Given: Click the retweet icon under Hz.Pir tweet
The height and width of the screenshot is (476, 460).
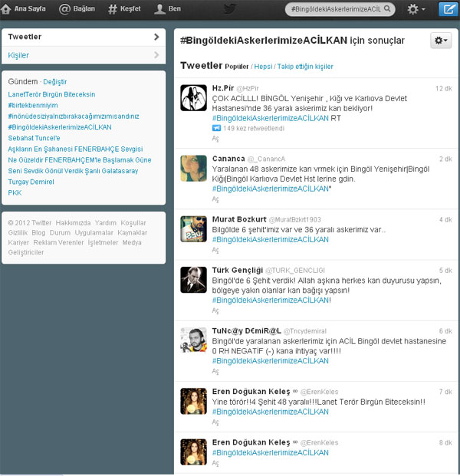Looking at the screenshot, I should click(216, 128).
